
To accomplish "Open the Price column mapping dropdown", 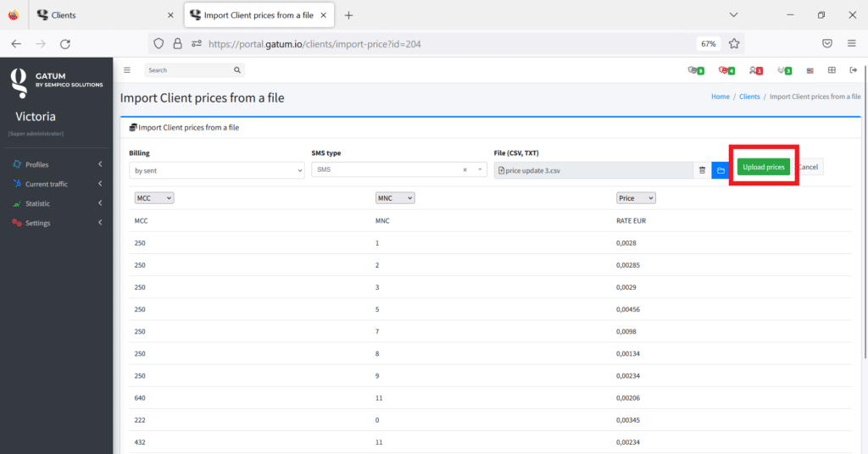I will click(636, 198).
